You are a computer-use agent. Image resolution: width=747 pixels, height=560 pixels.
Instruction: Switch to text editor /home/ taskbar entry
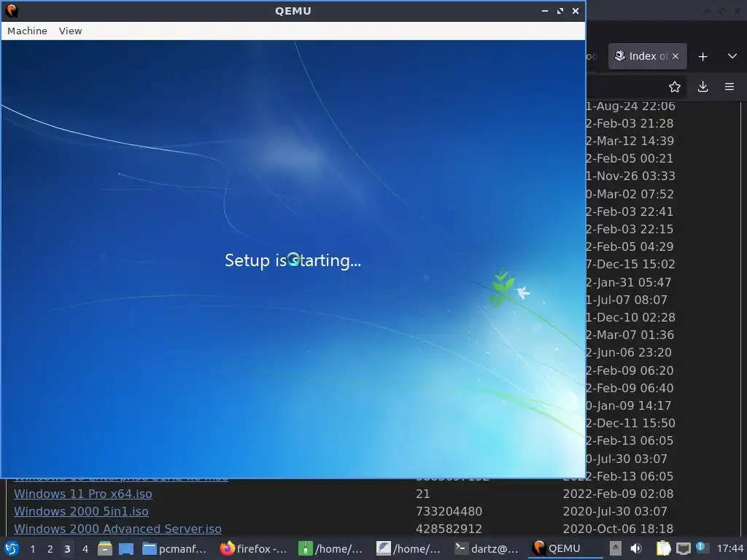409,548
